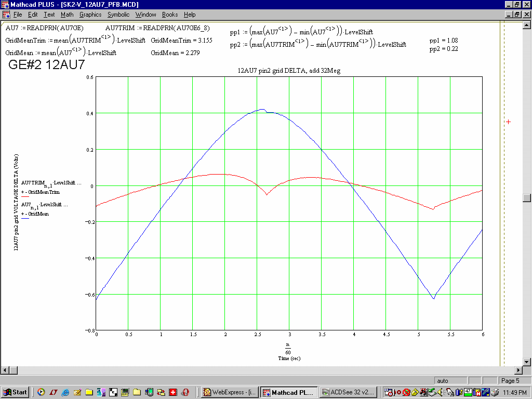This screenshot has height=399, width=532.
Task: Open Opera browser from quick launch
Action: point(185,392)
